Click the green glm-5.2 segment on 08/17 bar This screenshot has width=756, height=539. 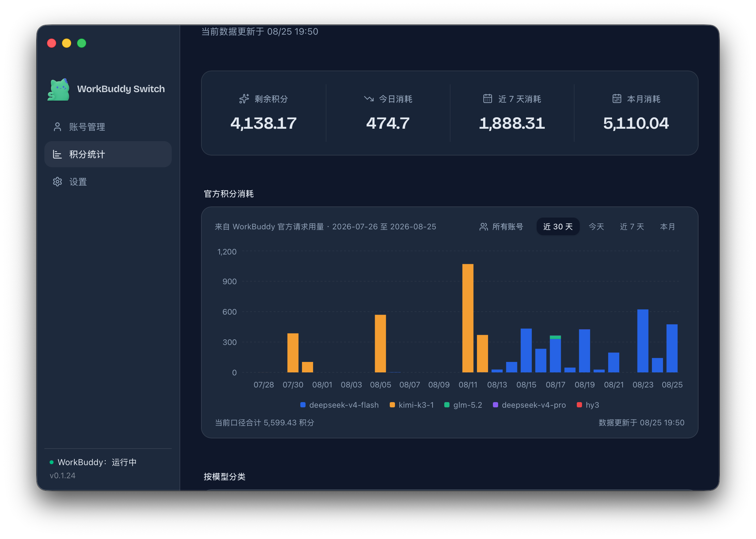(556, 337)
